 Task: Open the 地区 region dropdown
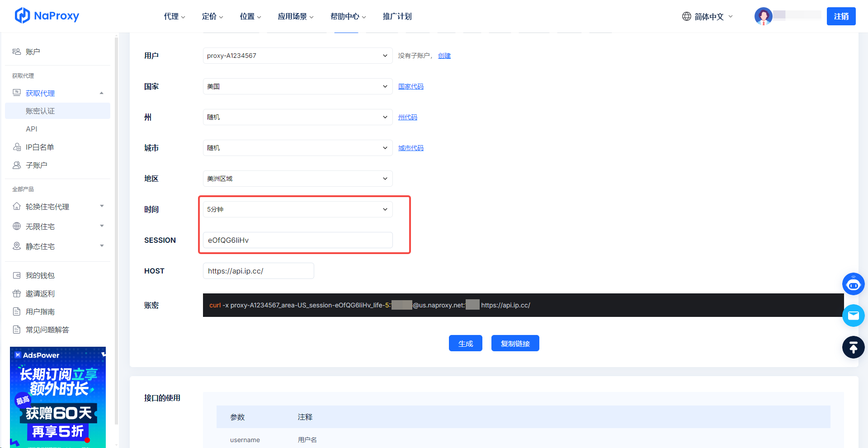click(x=297, y=179)
